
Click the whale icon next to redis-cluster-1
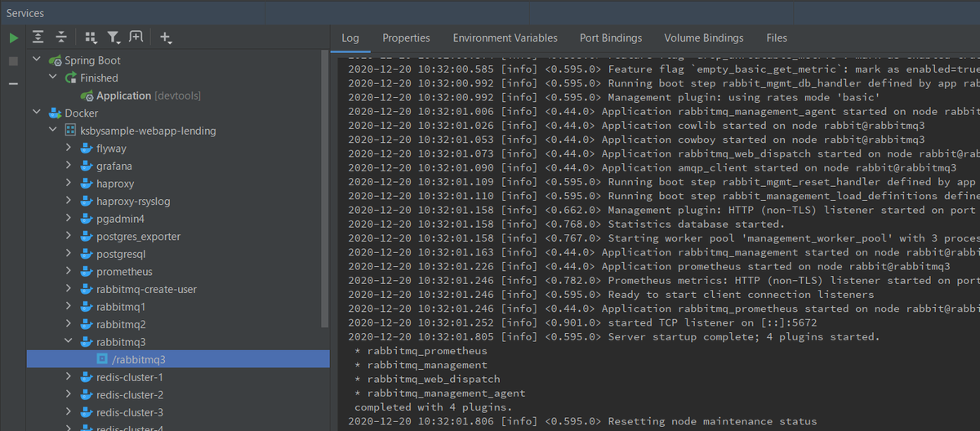(x=87, y=377)
